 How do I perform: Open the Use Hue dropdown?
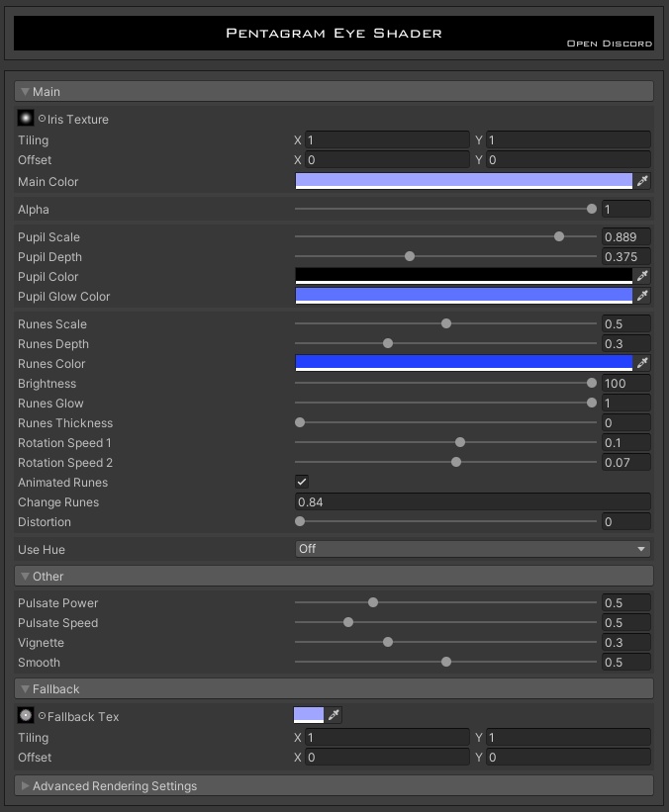coord(472,549)
